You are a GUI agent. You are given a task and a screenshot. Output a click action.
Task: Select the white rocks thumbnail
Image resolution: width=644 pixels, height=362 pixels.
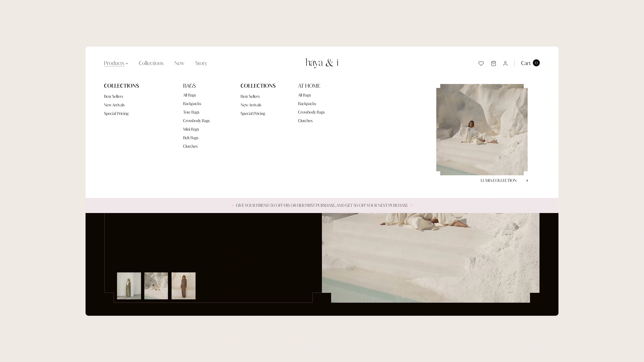point(156,286)
